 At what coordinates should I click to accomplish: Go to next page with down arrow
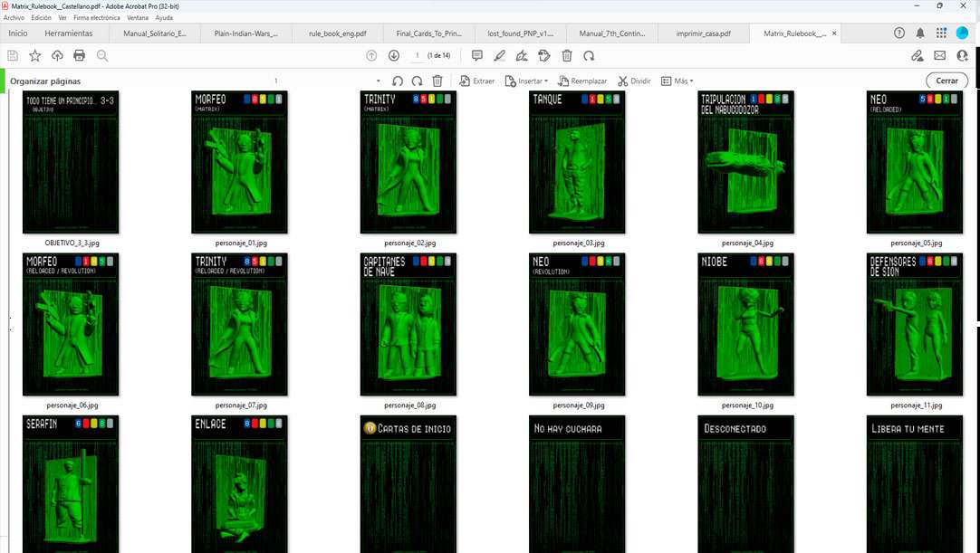(394, 56)
